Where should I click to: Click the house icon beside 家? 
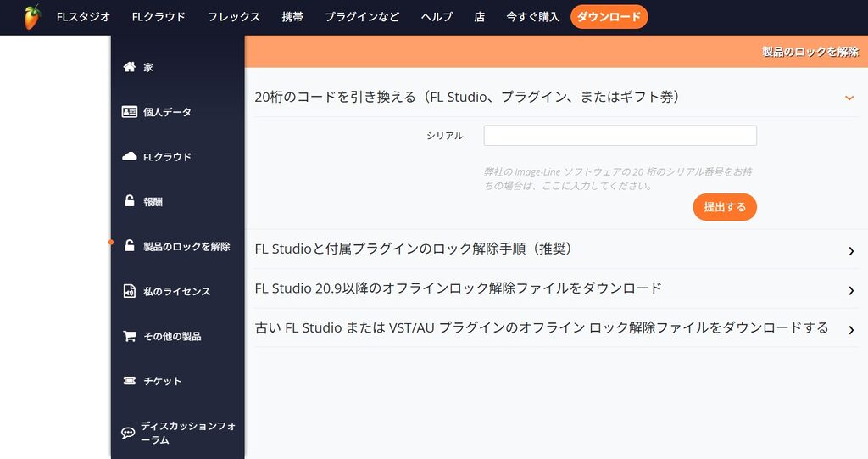130,67
